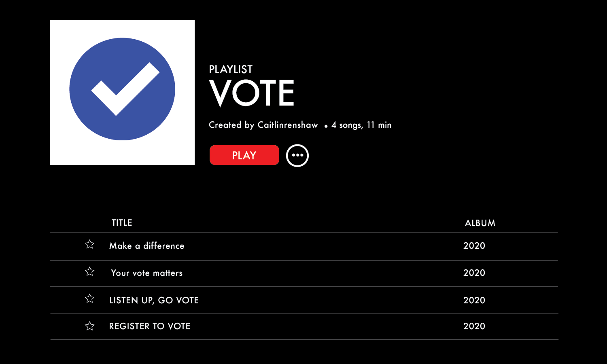Open the three-dots more options button
This screenshot has height=364, width=607.
[x=297, y=155]
